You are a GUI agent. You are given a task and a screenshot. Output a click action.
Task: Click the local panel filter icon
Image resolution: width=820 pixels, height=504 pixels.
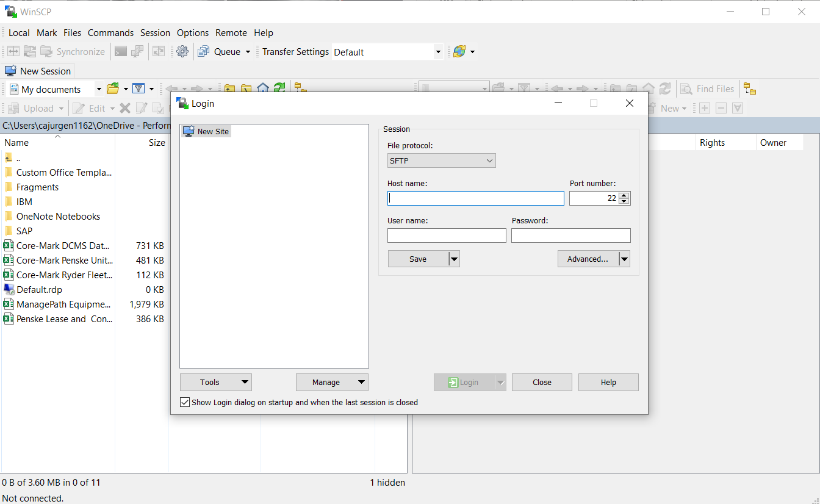(139, 89)
